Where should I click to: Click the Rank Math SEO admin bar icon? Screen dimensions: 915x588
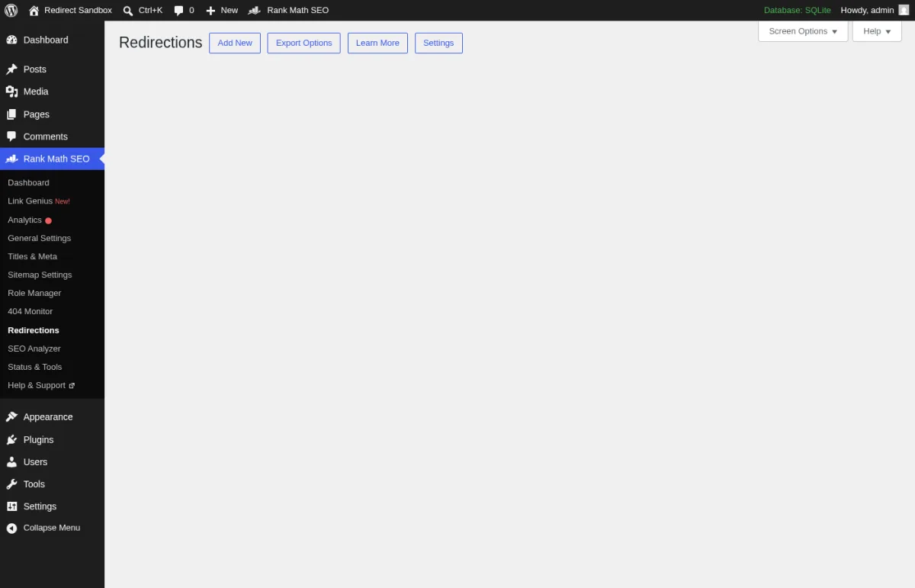[255, 11]
